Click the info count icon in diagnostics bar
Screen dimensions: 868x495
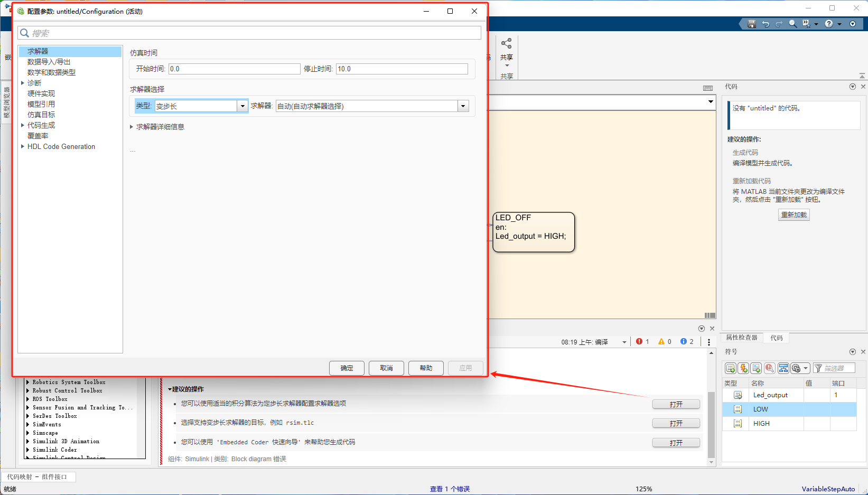pyautogui.click(x=684, y=342)
